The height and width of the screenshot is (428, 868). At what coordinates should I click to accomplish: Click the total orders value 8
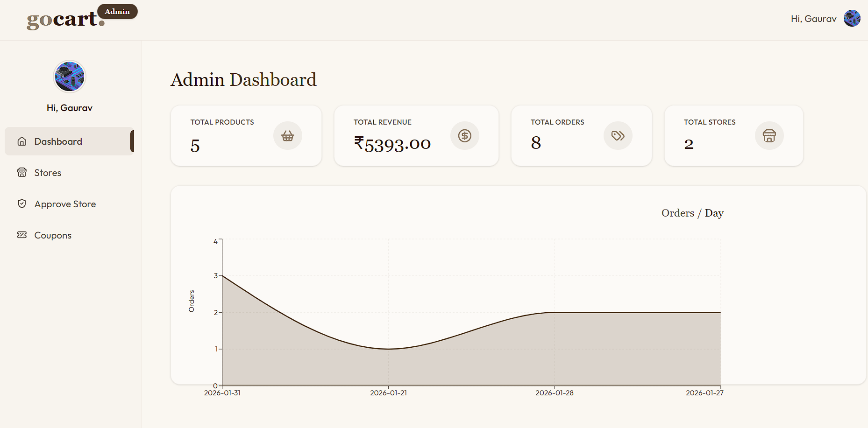coord(536,143)
